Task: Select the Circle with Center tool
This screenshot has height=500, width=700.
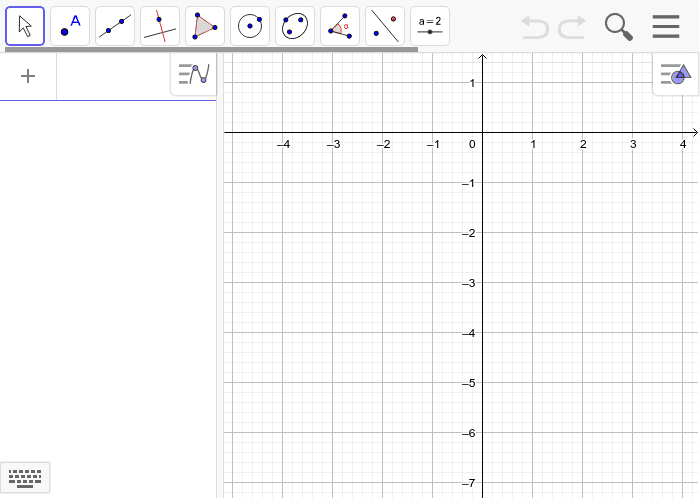Action: (x=250, y=26)
